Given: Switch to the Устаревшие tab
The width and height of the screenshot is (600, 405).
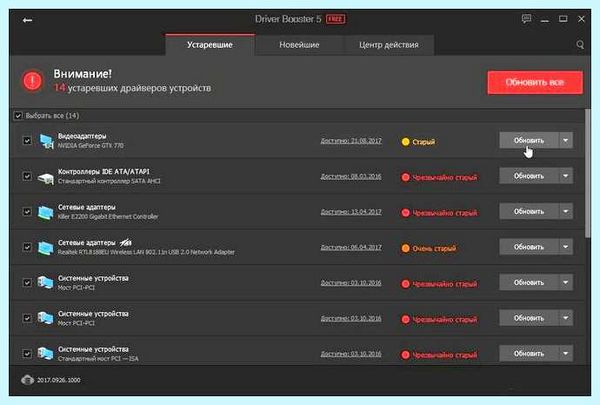Looking at the screenshot, I should pos(210,45).
